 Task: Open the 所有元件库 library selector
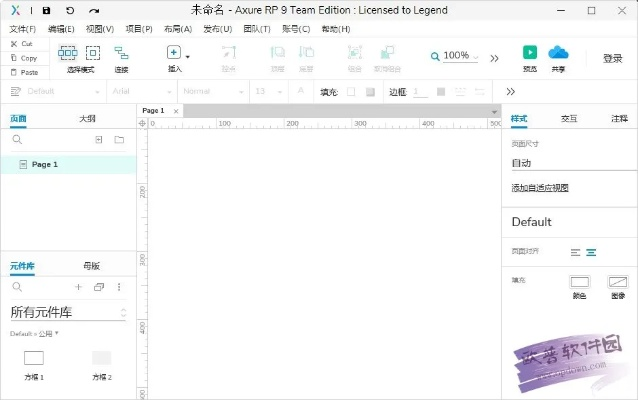(68, 313)
